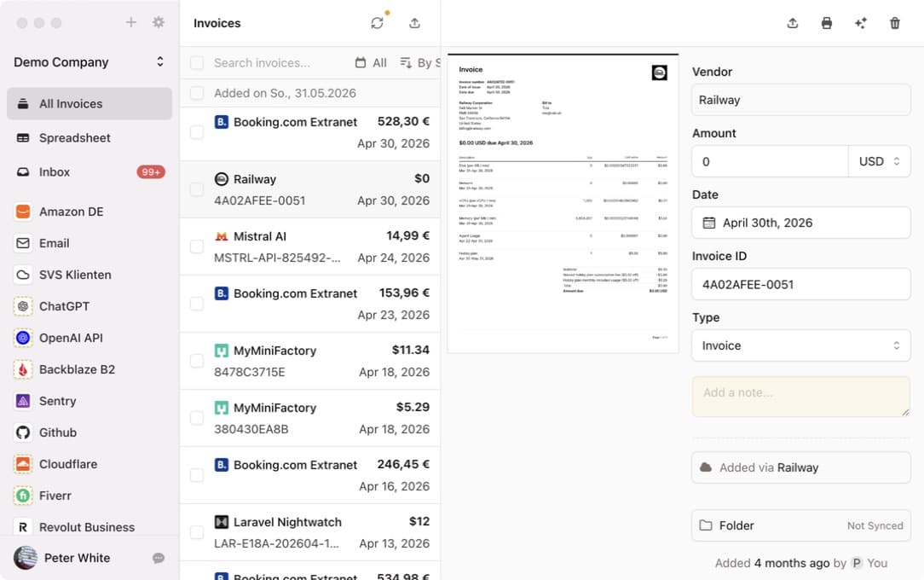
Task: Open the SVS Klienten cloud source
Action: 90,275
